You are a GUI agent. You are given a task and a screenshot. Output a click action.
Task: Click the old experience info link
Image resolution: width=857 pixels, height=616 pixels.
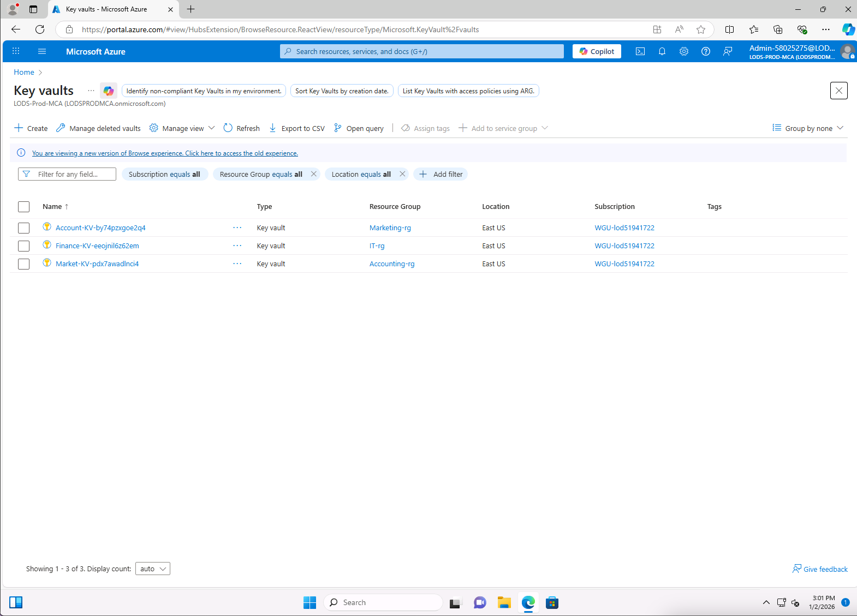[165, 153]
